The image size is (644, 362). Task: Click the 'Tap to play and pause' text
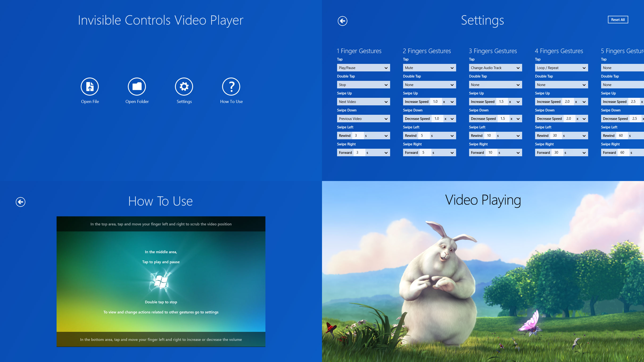(x=161, y=262)
